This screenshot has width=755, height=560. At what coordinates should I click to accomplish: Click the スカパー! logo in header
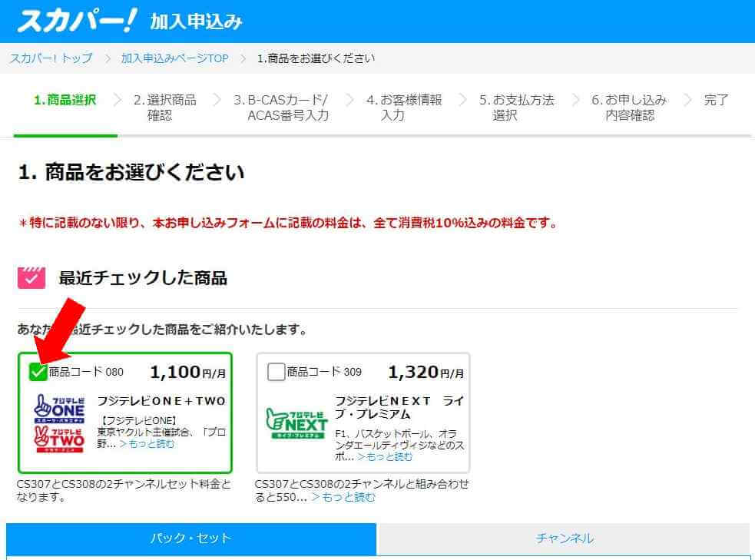tap(77, 21)
